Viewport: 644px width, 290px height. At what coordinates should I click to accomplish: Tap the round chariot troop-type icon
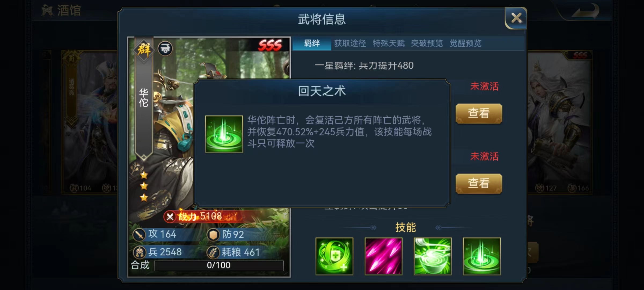(x=165, y=49)
